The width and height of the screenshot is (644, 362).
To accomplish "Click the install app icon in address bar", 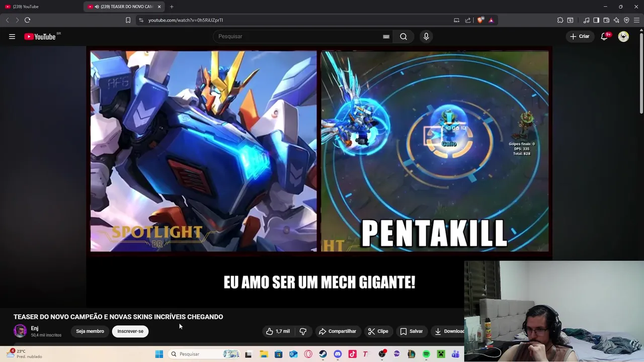I will (456, 20).
